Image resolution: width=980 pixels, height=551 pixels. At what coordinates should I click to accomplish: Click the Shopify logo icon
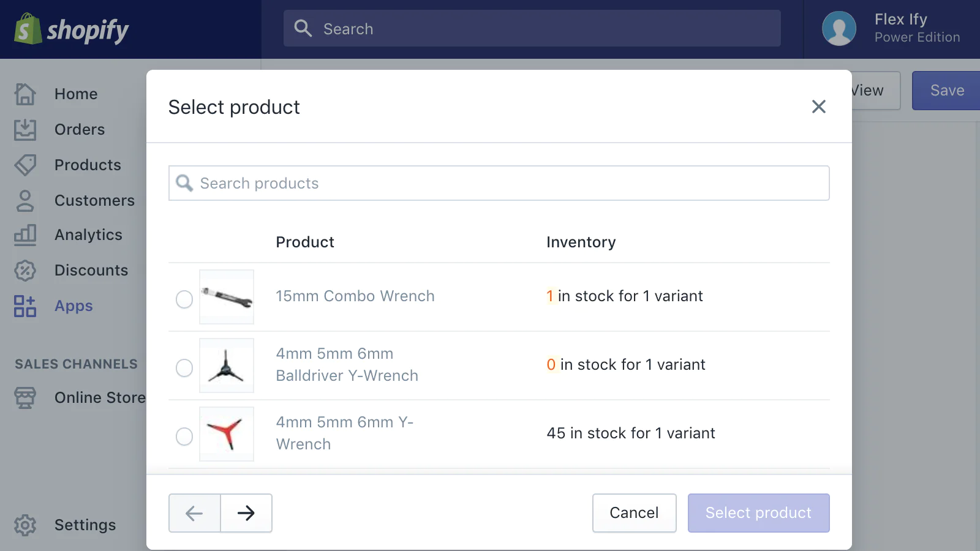click(28, 29)
